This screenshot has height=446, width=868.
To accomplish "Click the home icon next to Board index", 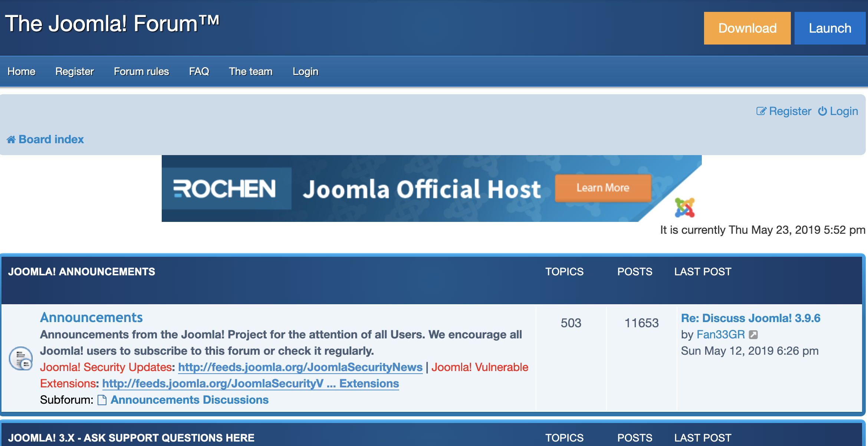I will [11, 140].
